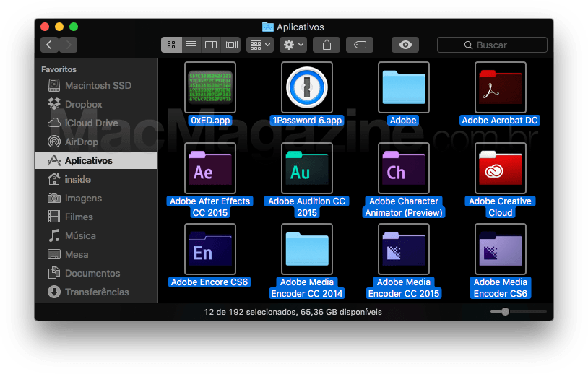Image resolution: width=588 pixels, height=374 pixels.
Task: Switch to icon view mode
Action: (x=171, y=45)
